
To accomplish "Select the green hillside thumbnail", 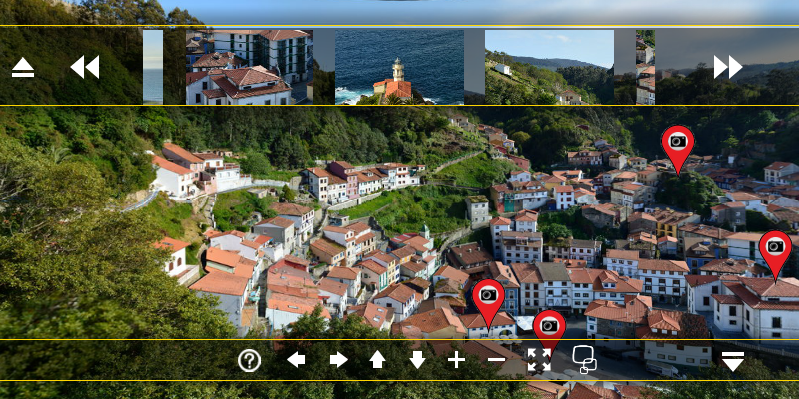I will point(549,67).
